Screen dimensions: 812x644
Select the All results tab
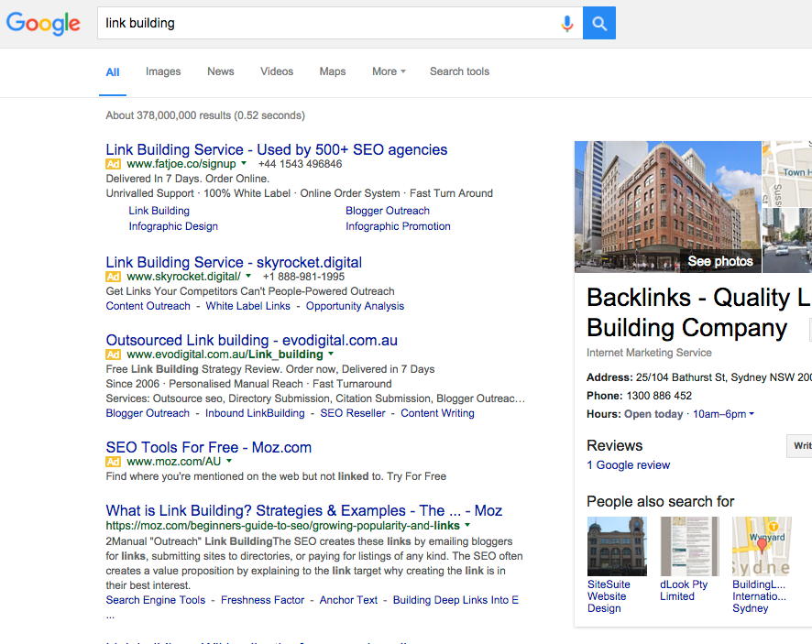coord(113,72)
